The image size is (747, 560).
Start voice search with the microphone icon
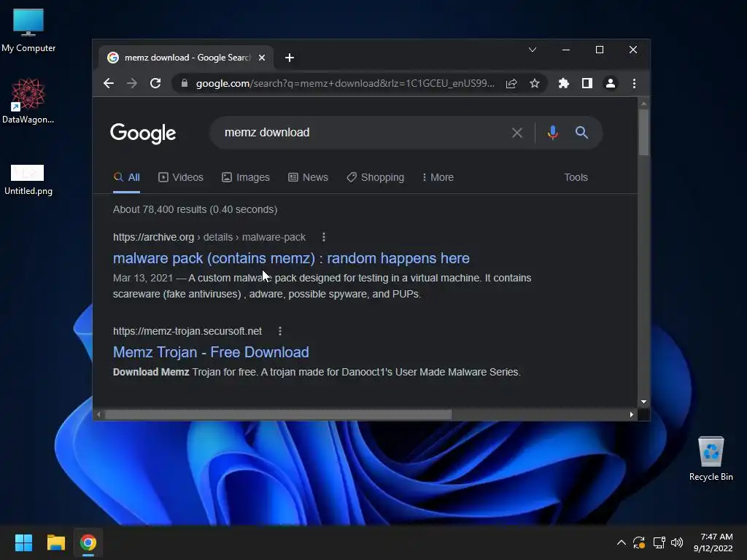pos(553,133)
